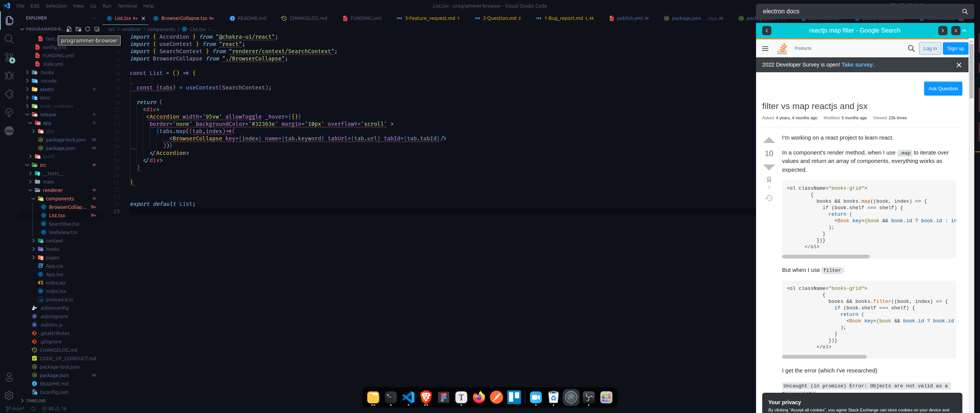Viewport: 980px width, 413px height.
Task: Open the Terminal menu
Action: click(127, 6)
